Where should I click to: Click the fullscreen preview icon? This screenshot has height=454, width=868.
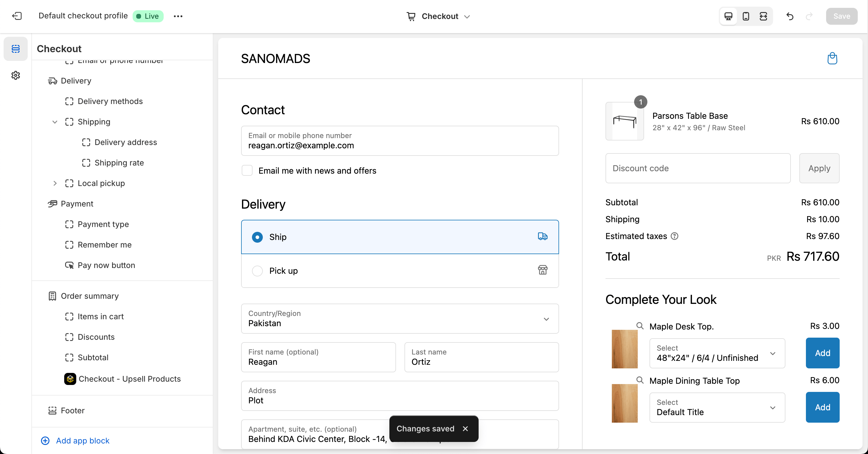763,16
